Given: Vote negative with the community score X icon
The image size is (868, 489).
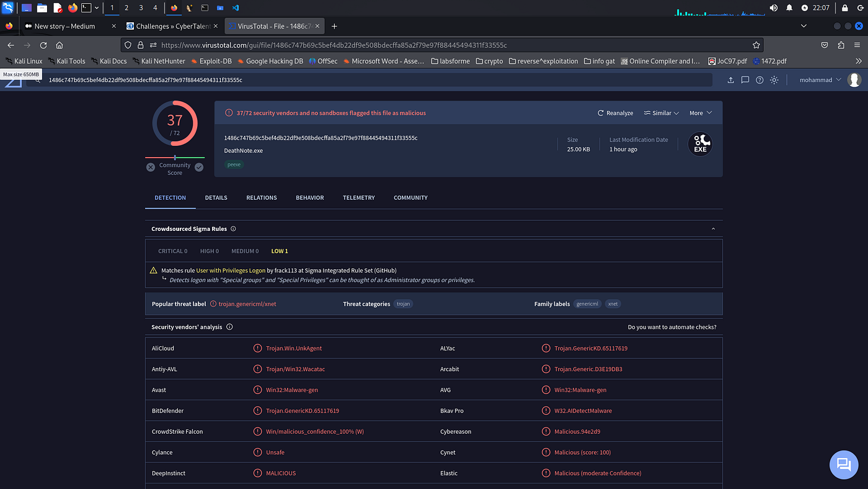Looking at the screenshot, I should 151,168.
